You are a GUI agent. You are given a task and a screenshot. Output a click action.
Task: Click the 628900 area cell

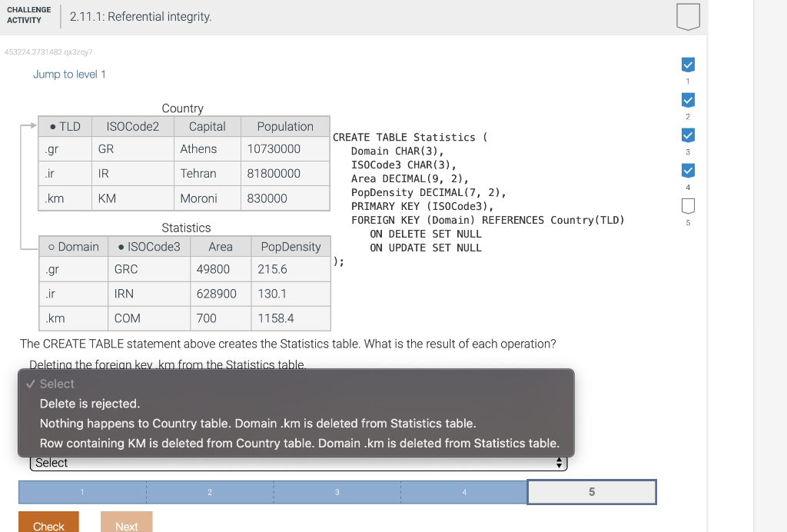(221, 294)
